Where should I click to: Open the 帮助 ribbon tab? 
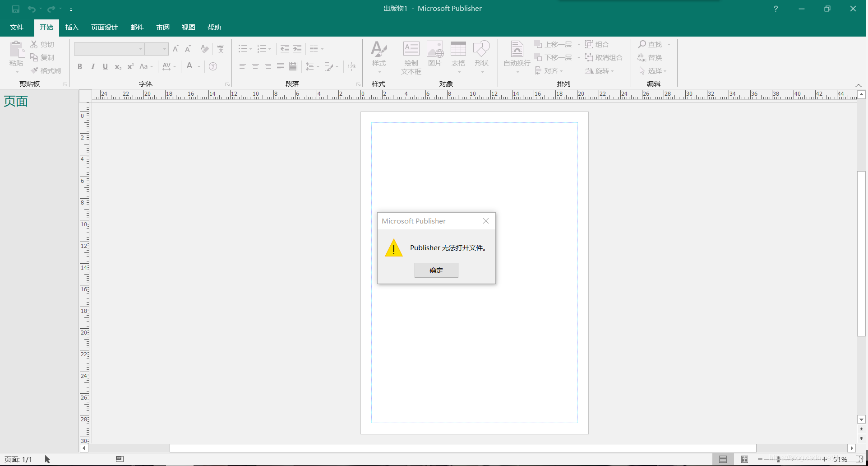point(214,27)
